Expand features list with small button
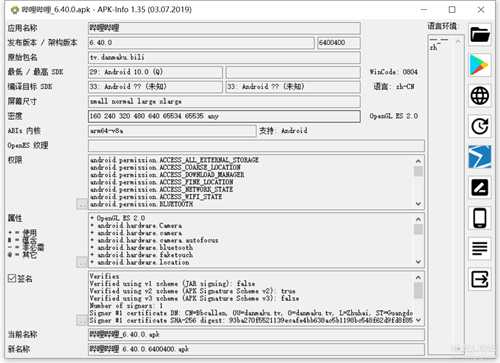Image resolution: width=500 pixels, height=363 pixels. [x=82, y=262]
